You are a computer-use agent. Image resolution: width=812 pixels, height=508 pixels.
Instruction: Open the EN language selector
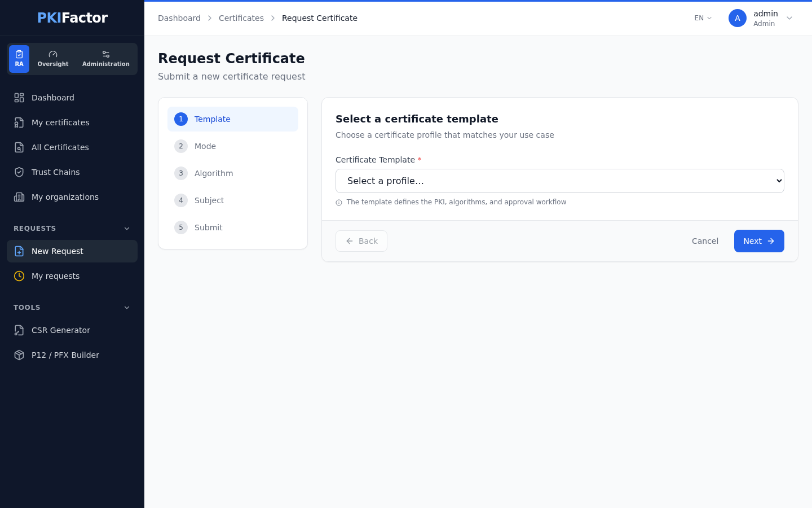703,18
